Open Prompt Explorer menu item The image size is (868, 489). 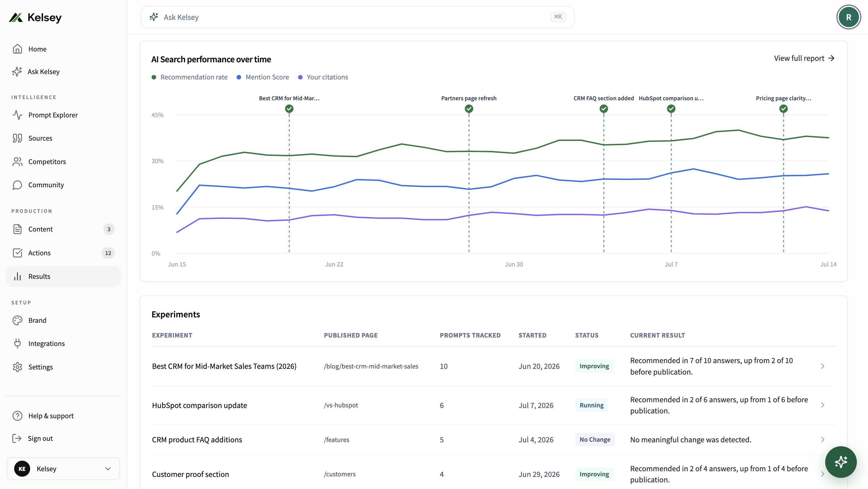click(x=63, y=115)
